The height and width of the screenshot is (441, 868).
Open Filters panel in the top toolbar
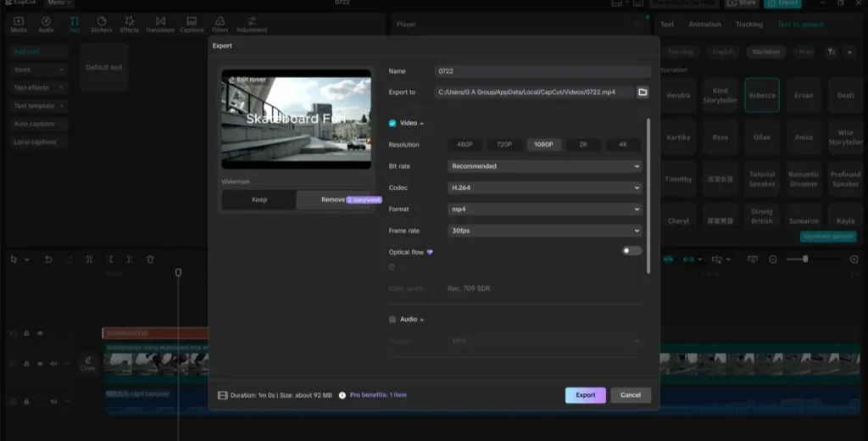click(220, 25)
